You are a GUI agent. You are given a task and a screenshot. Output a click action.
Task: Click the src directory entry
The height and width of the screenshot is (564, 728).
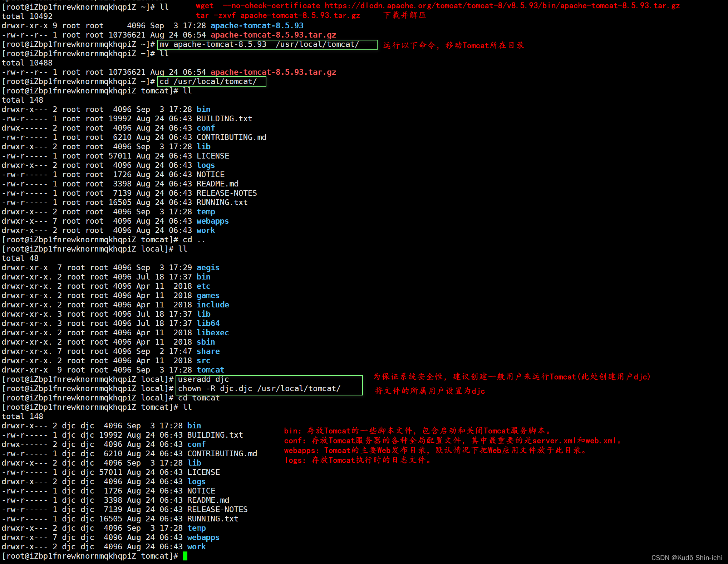(x=203, y=361)
